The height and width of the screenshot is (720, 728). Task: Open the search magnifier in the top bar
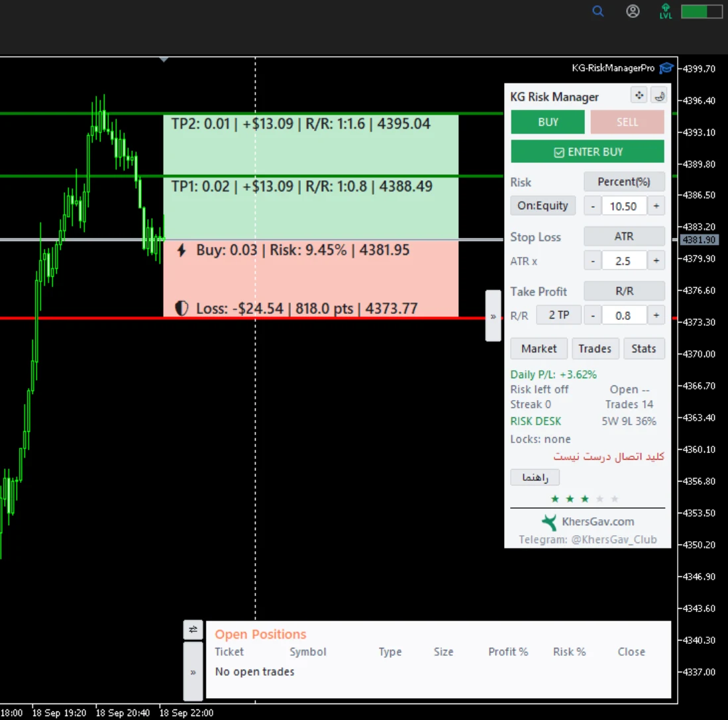598,11
